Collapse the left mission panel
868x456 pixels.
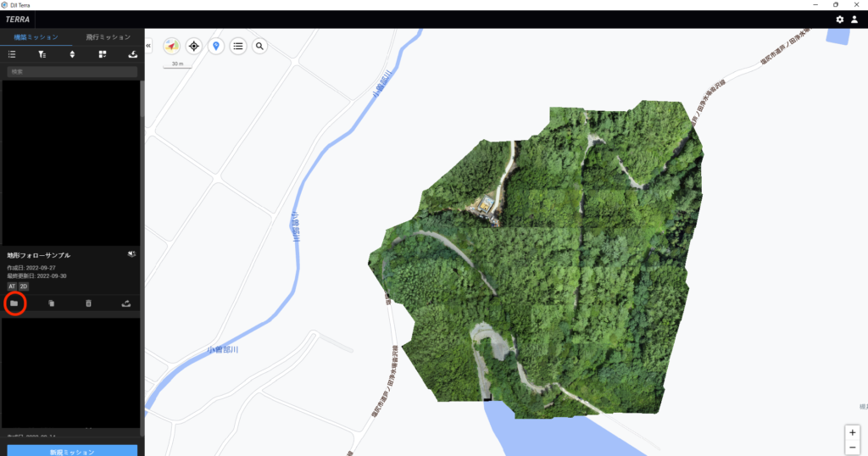click(x=148, y=45)
